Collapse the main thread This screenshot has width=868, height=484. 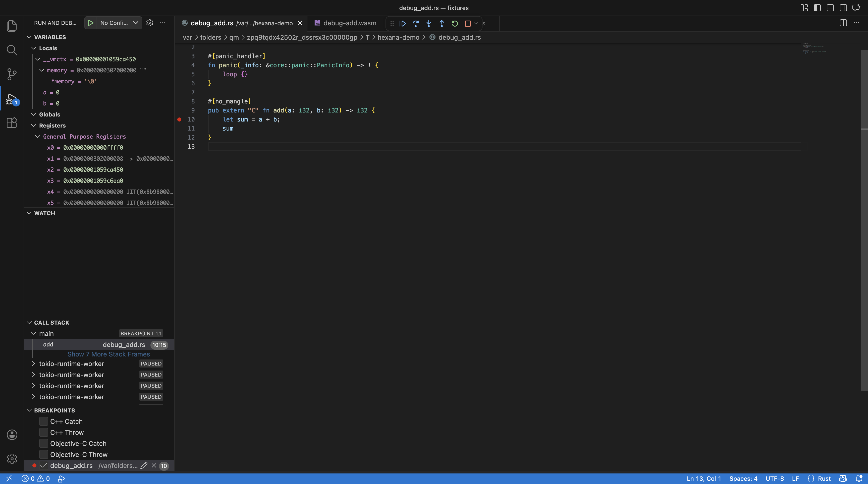coord(34,333)
